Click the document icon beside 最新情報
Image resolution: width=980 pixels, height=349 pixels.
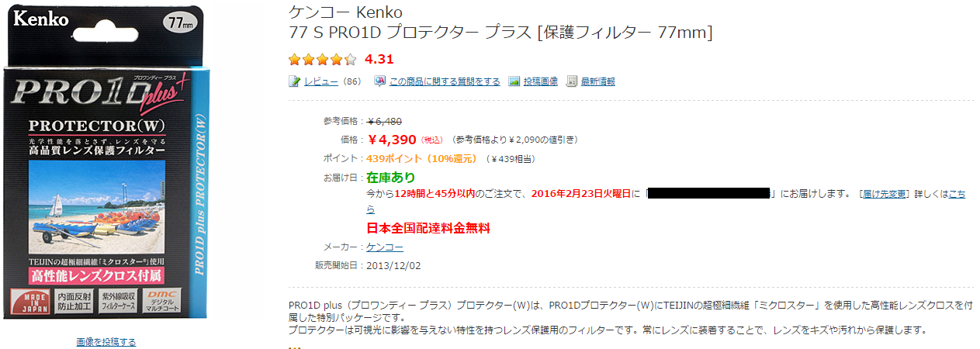tap(572, 81)
